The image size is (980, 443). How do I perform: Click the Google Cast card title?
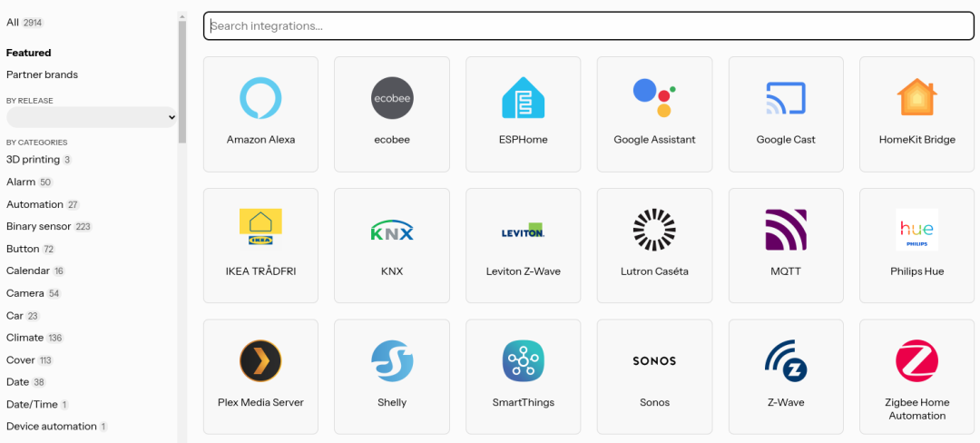click(x=786, y=139)
